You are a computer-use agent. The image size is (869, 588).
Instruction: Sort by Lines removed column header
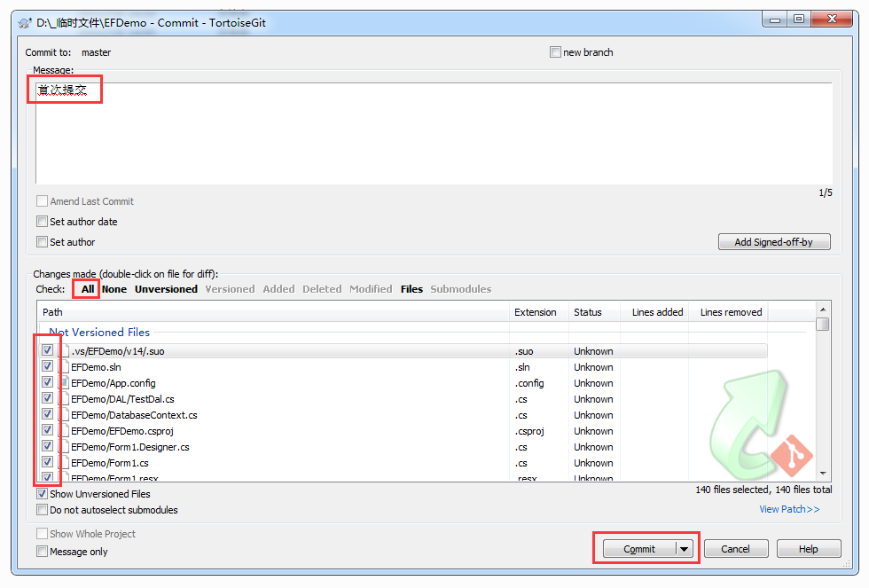click(728, 312)
